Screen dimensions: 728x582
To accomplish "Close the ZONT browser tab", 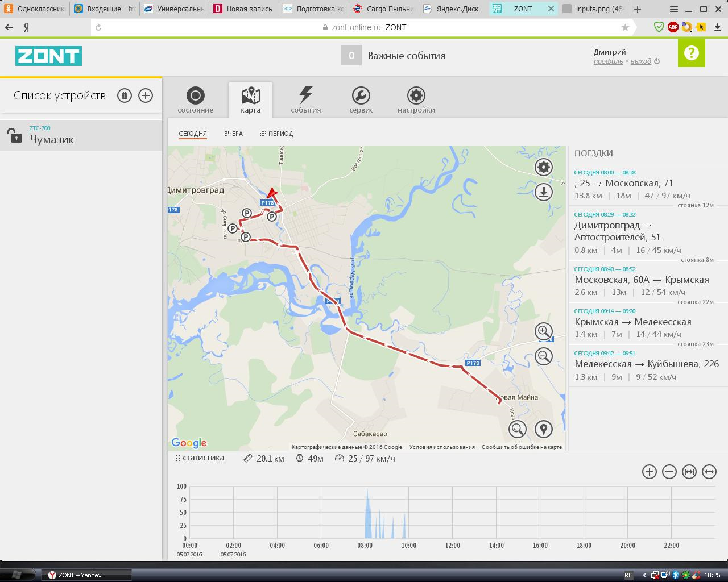I will 551,9.
